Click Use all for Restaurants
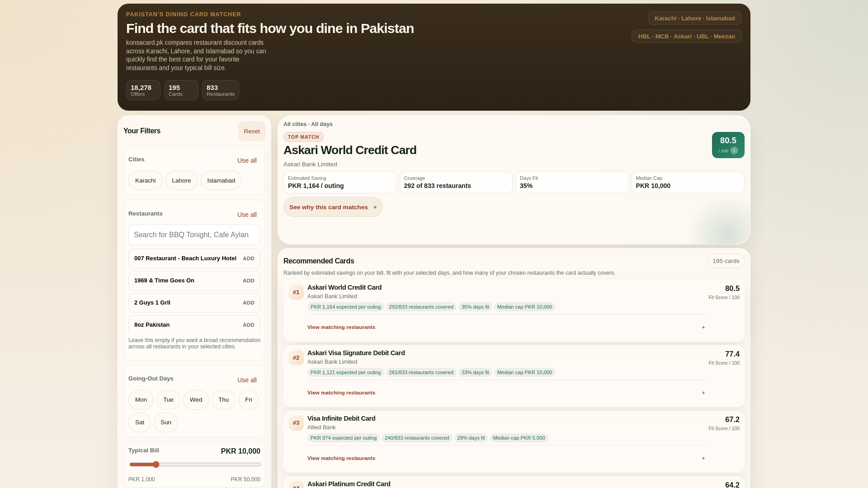 (x=247, y=215)
